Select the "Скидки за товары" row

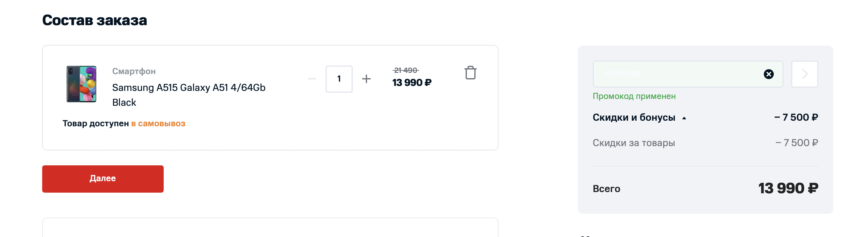633,143
